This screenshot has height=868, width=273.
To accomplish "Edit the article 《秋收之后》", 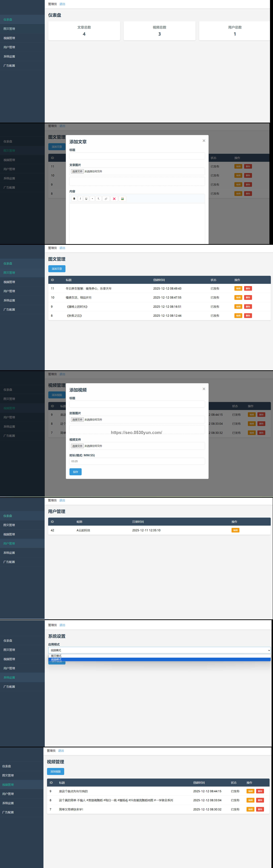I will tap(238, 316).
